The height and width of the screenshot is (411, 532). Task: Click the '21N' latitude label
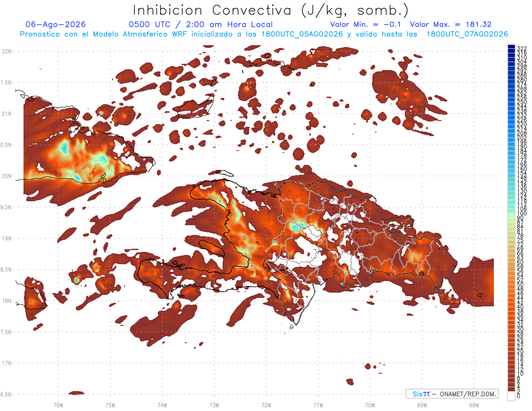pyautogui.click(x=7, y=114)
